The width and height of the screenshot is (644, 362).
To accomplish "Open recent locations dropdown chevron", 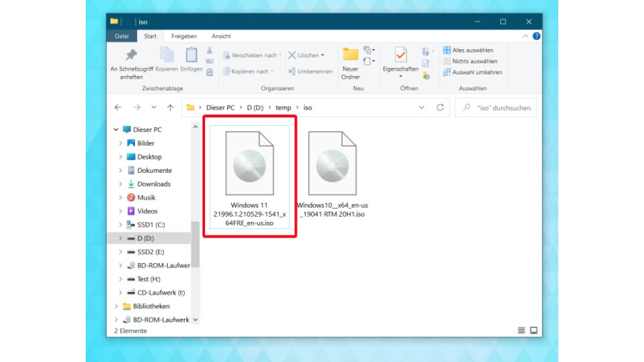I will pos(154,107).
